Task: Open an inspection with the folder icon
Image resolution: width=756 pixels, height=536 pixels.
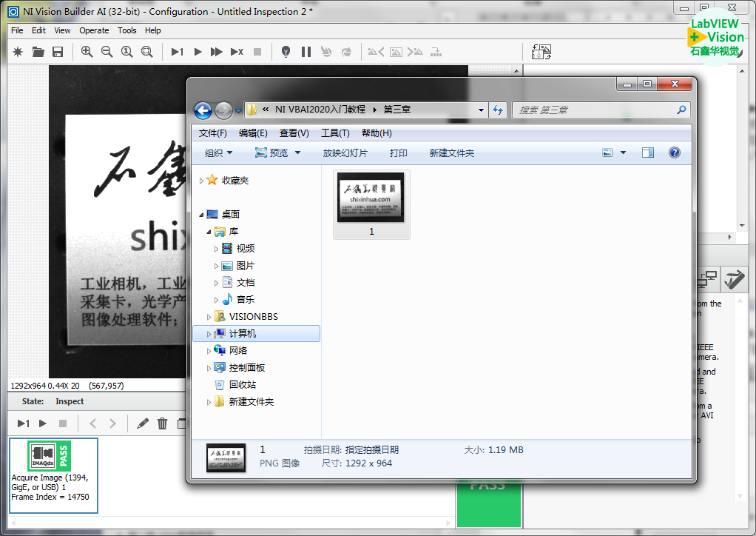Action: click(38, 52)
